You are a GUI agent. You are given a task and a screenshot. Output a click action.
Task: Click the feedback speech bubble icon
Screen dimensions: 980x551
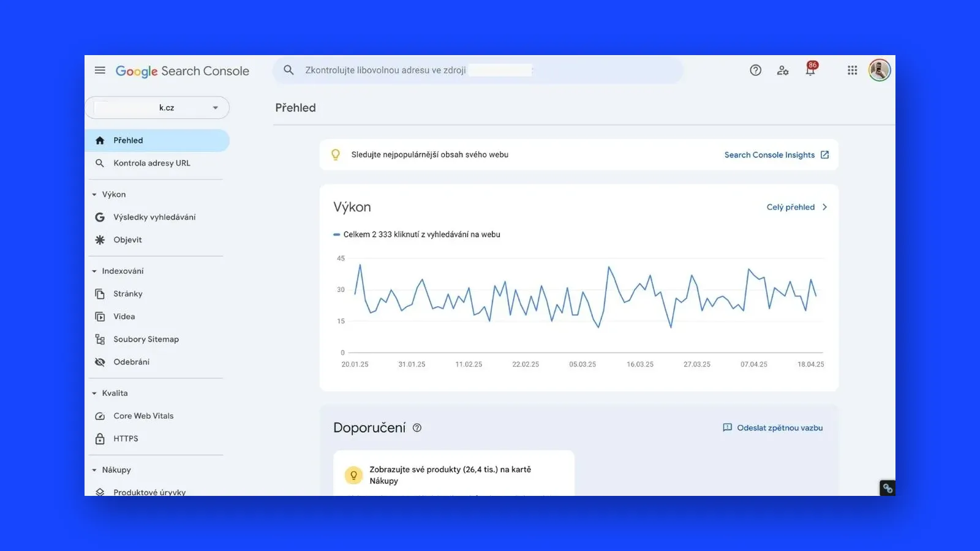tap(727, 428)
